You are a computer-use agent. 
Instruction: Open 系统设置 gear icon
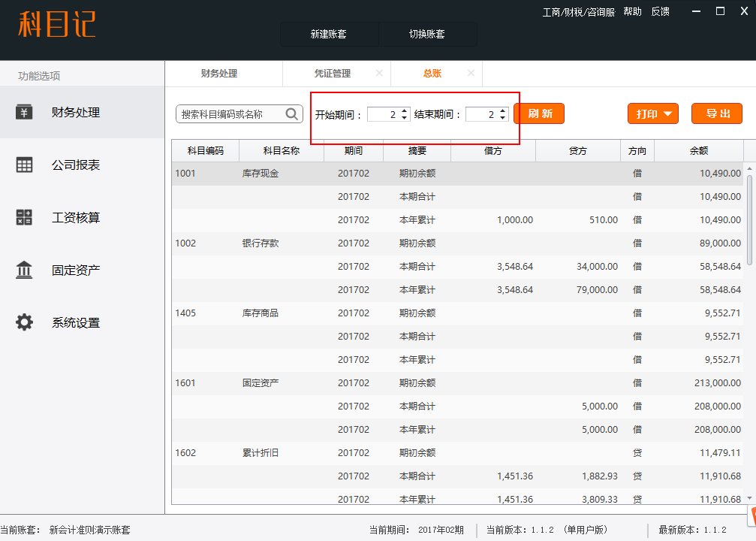tap(25, 322)
